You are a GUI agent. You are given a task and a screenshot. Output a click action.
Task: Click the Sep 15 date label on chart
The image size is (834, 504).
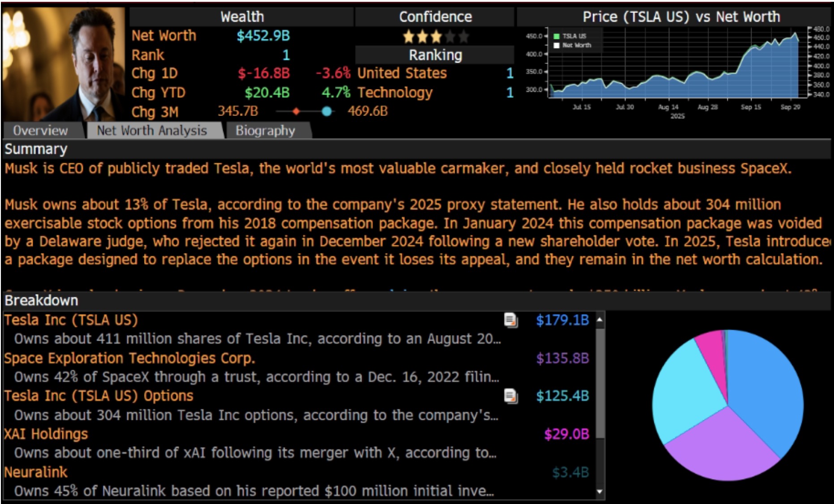[751, 107]
